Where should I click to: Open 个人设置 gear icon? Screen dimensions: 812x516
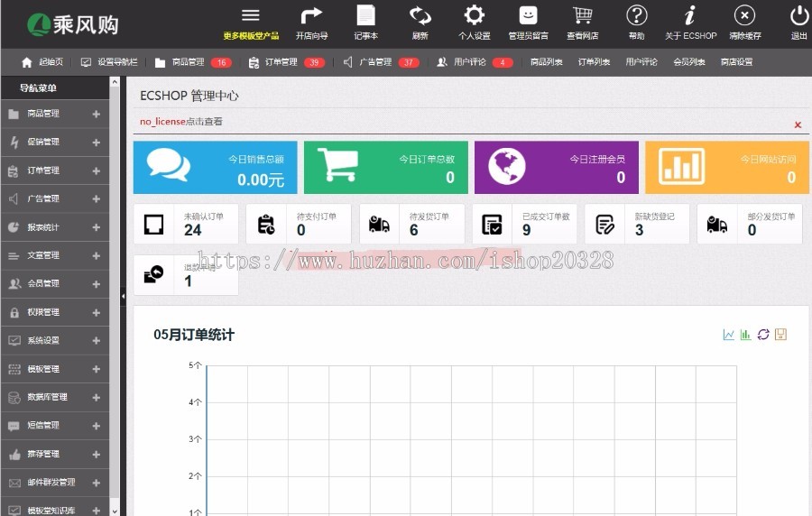474,15
